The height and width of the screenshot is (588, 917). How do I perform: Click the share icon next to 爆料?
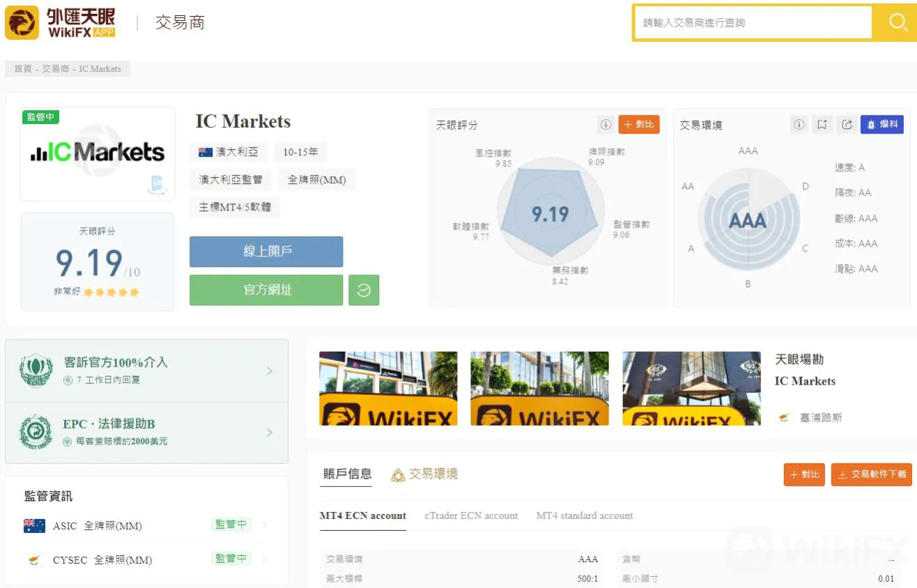pyautogui.click(x=847, y=125)
